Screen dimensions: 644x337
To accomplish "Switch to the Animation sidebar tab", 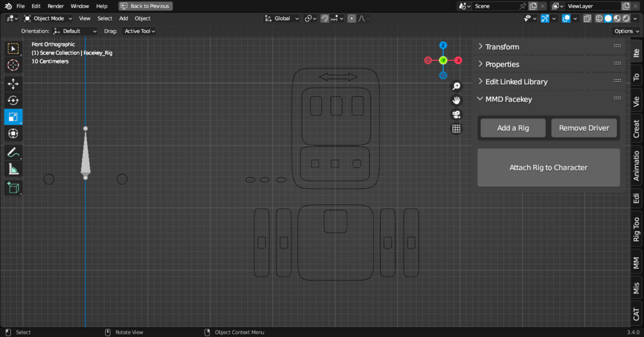I will pos(636,166).
